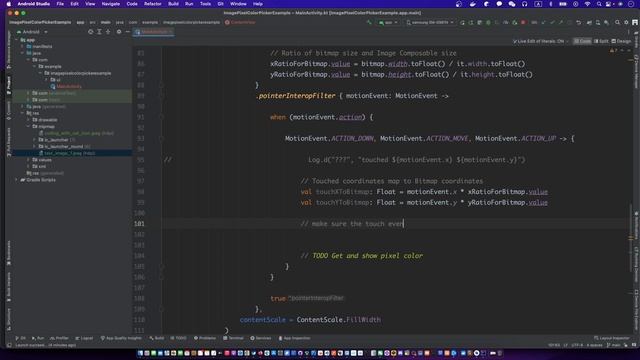Open the Profiler tool window
Screen dimensions: 640x360
[x=60, y=338]
